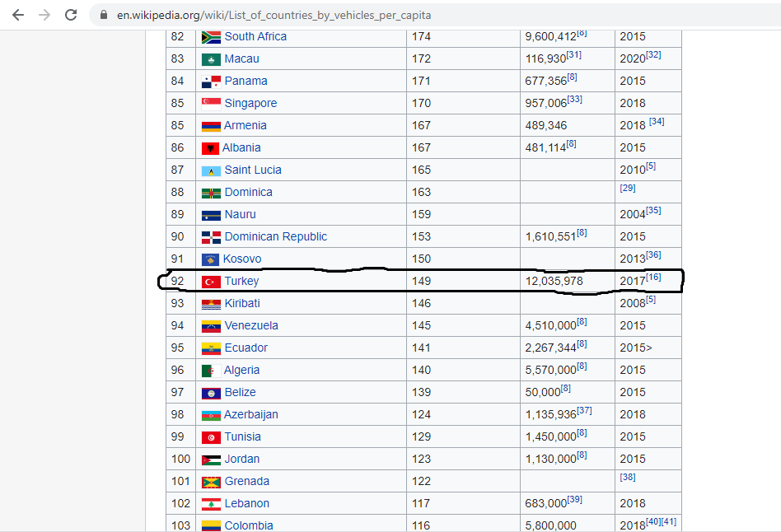Click the browser forward arrow
This screenshot has width=781, height=532.
pos(44,15)
